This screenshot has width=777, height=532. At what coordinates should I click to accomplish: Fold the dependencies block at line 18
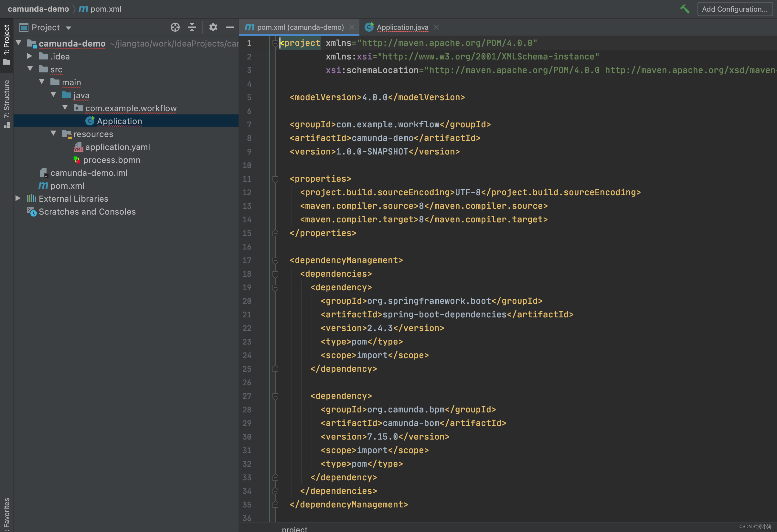point(275,274)
